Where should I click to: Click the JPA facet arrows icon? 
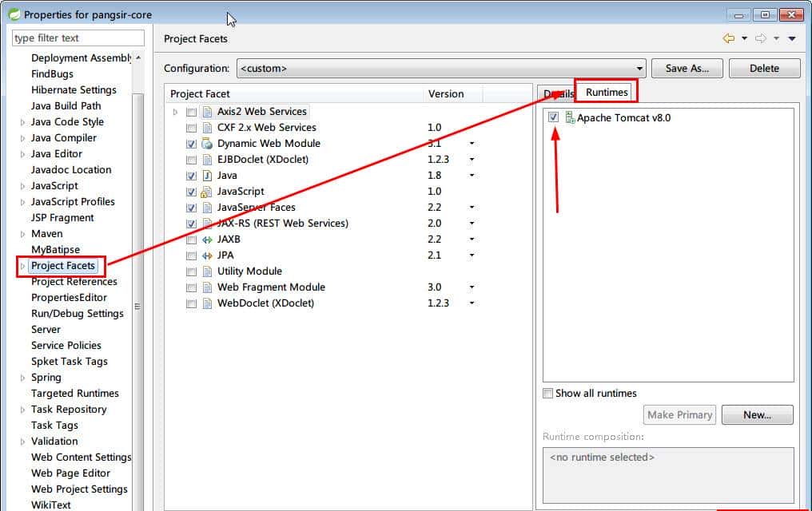[x=207, y=256]
